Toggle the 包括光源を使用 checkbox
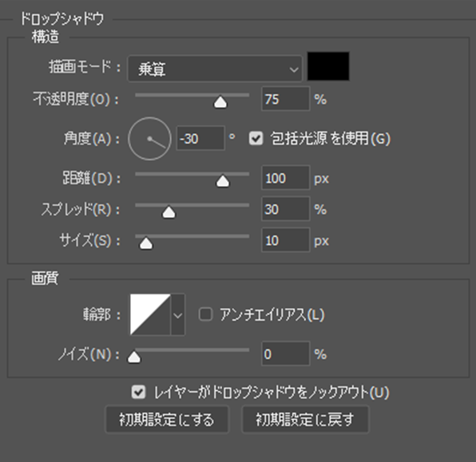 (256, 139)
